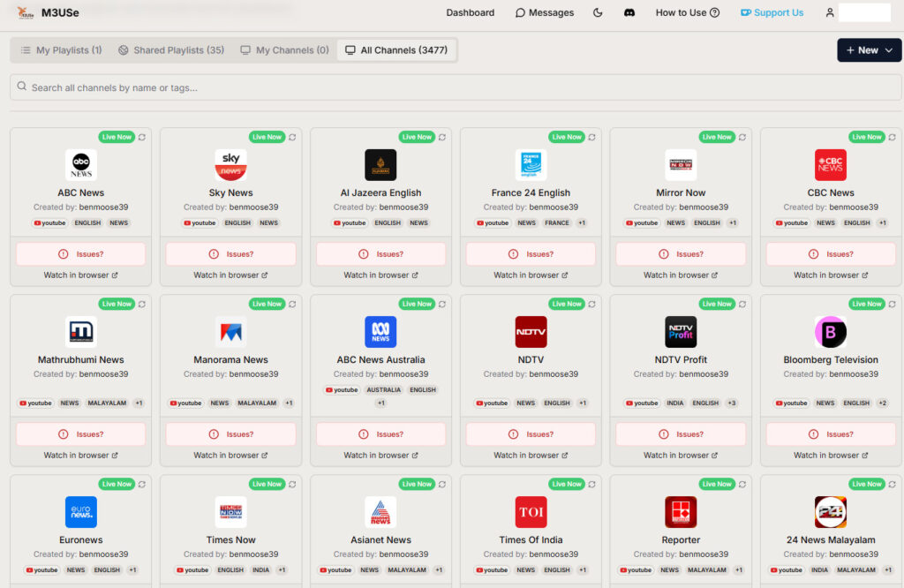Image resolution: width=904 pixels, height=588 pixels.
Task: Watch France 24 English in browser
Action: tap(531, 275)
